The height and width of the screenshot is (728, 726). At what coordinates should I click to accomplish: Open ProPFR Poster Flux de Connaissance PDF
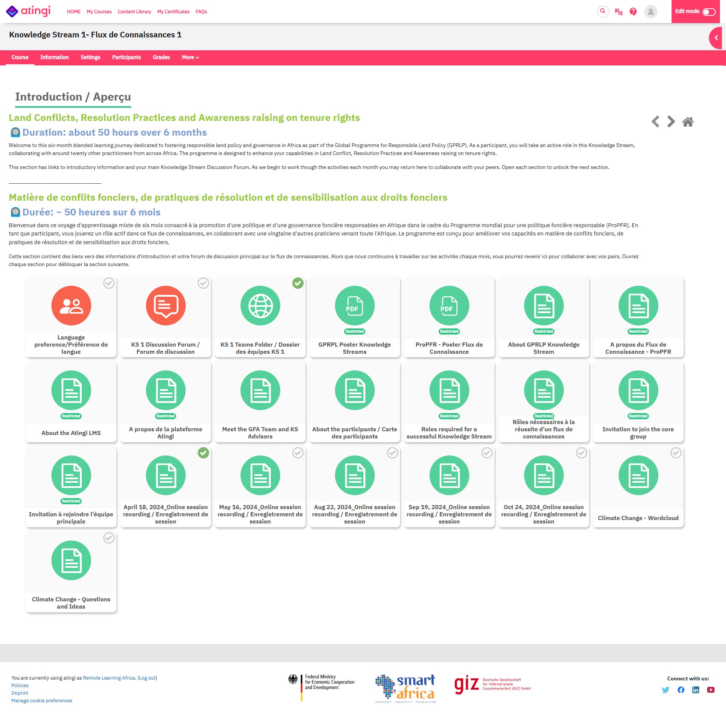[x=449, y=305]
